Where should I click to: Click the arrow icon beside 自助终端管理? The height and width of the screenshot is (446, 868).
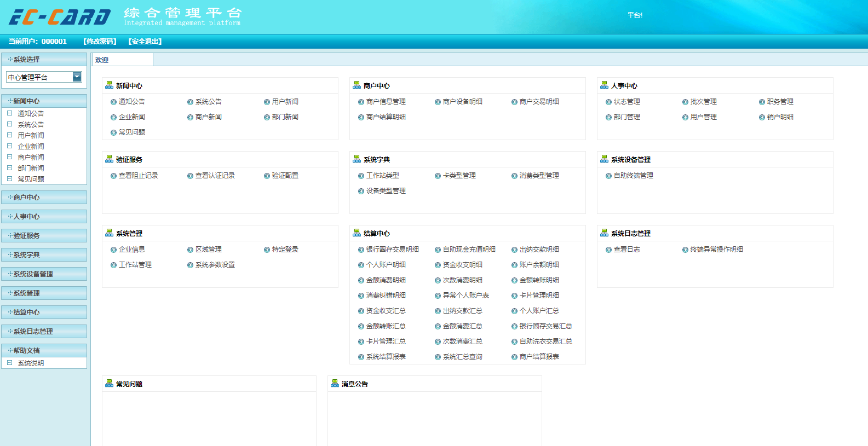(x=609, y=176)
